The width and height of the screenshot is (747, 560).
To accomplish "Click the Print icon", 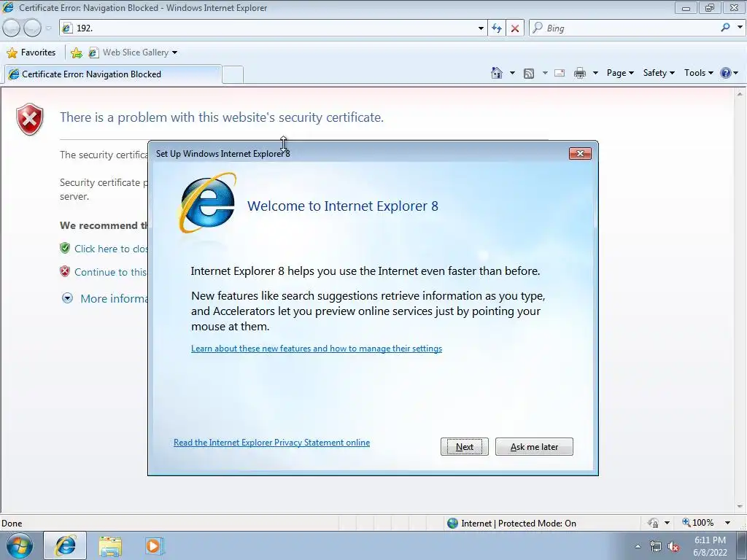I will [580, 73].
